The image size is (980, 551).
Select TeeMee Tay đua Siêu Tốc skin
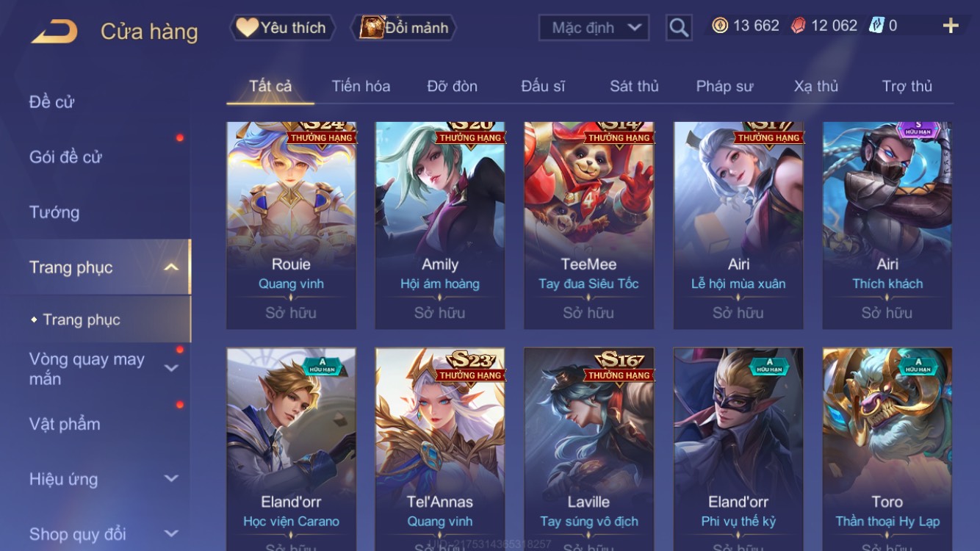tap(588, 226)
